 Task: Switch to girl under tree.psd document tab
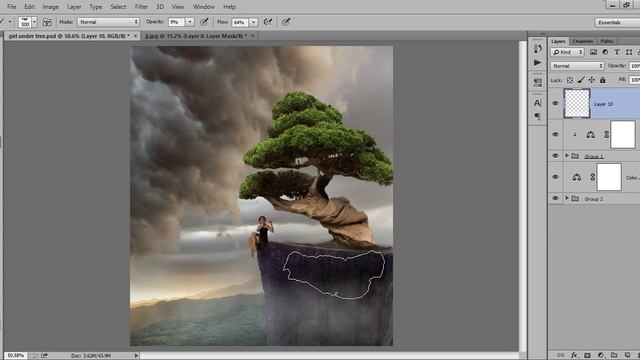coord(72,36)
